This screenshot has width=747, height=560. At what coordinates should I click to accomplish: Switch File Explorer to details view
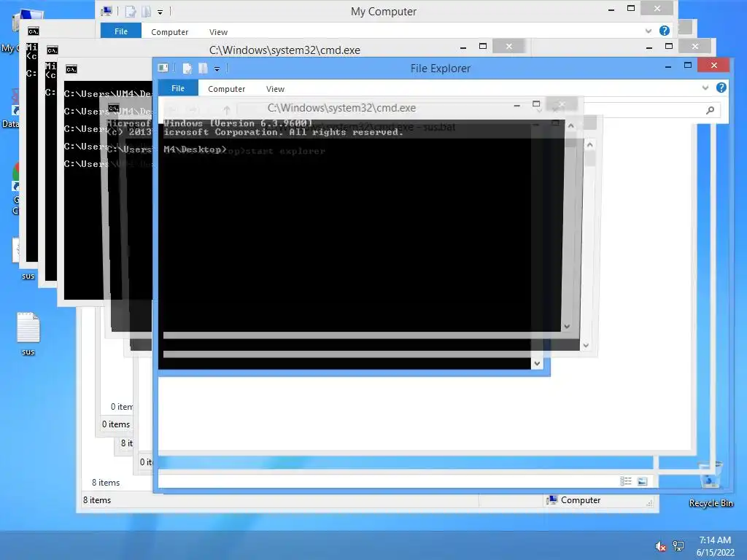pos(626,481)
